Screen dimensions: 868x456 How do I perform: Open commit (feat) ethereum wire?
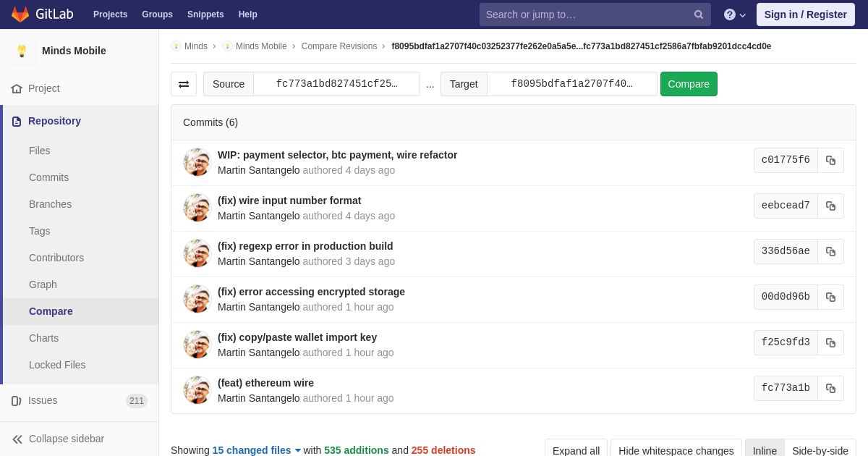click(265, 383)
